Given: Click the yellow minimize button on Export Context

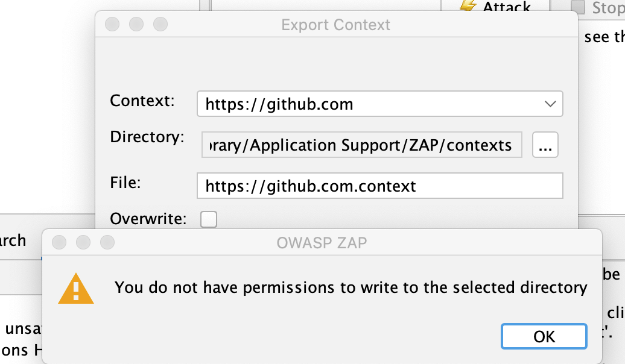Looking at the screenshot, I should pyautogui.click(x=136, y=25).
